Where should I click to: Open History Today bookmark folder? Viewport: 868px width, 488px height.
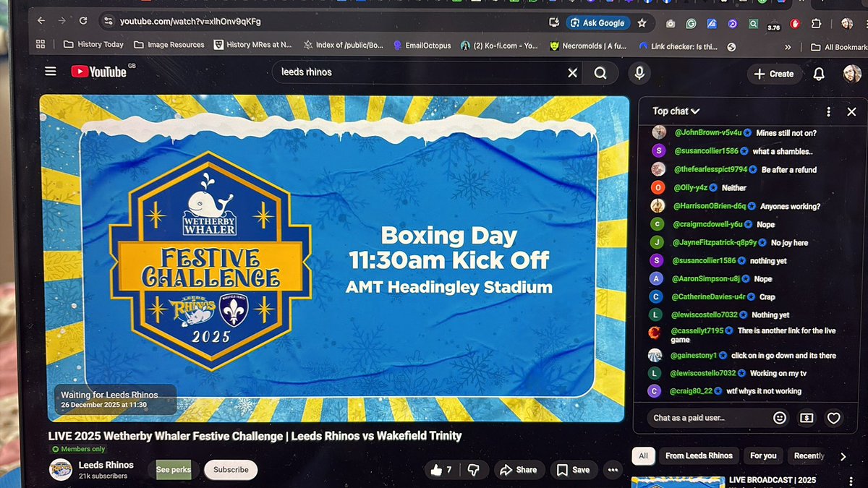93,44
